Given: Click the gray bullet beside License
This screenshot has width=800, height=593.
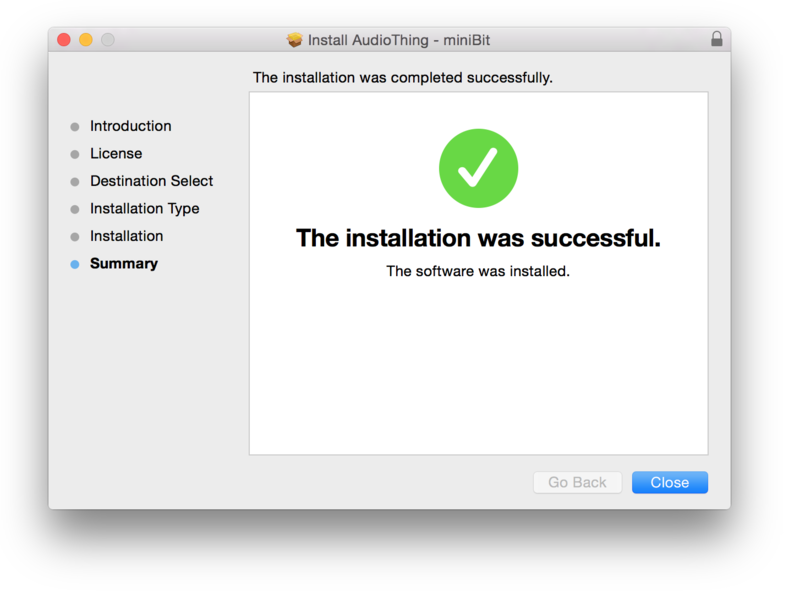Looking at the screenshot, I should [x=75, y=155].
